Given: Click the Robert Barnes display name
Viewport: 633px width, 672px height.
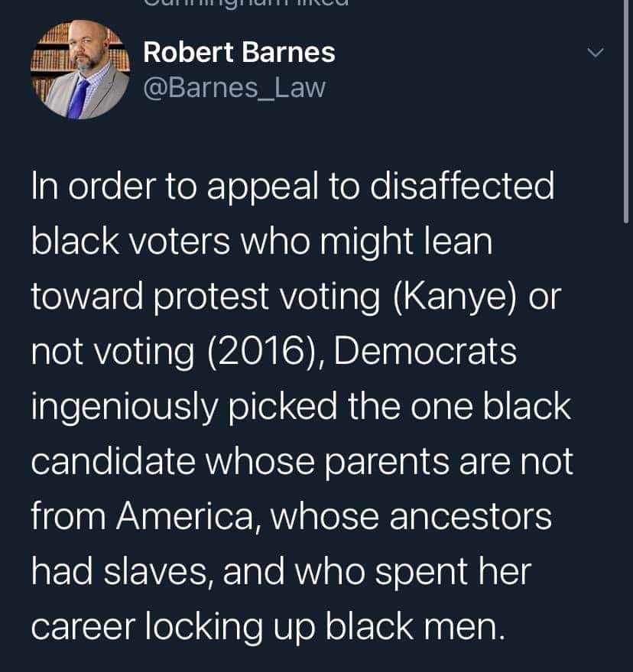Looking at the screenshot, I should point(239,52).
